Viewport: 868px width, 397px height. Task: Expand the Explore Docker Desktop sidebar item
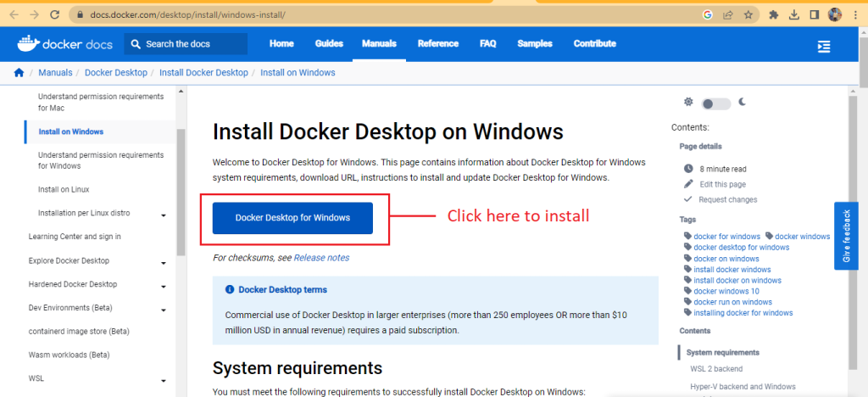point(163,262)
